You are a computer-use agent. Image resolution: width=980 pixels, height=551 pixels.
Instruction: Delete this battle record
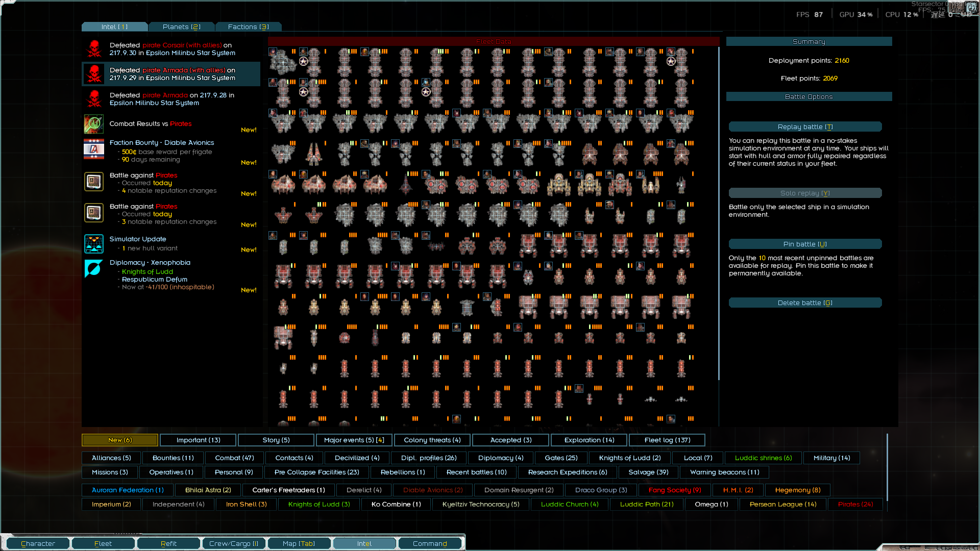click(805, 303)
